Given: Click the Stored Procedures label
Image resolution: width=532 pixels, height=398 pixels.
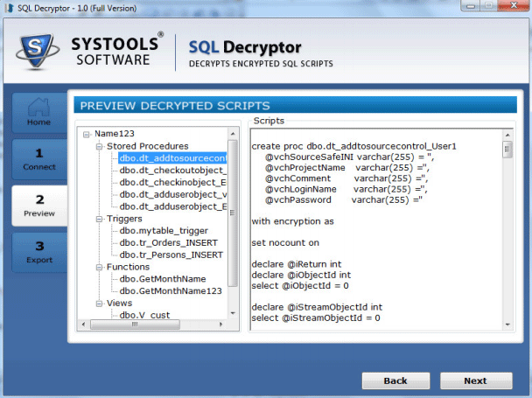Looking at the screenshot, I should point(148,146).
